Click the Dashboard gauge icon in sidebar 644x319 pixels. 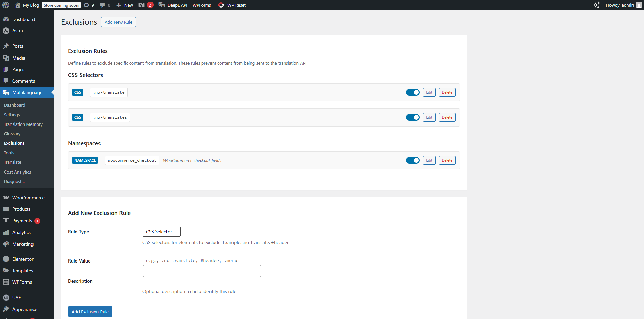click(x=6, y=19)
